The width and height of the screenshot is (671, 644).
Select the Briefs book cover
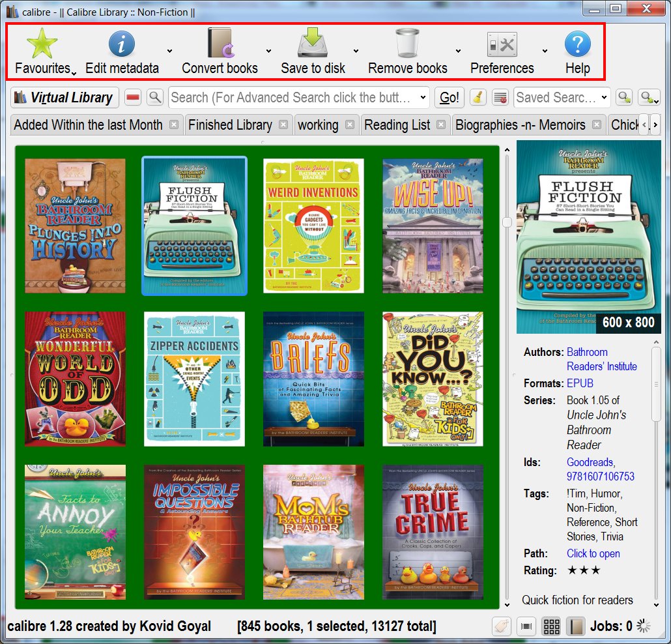click(x=313, y=379)
